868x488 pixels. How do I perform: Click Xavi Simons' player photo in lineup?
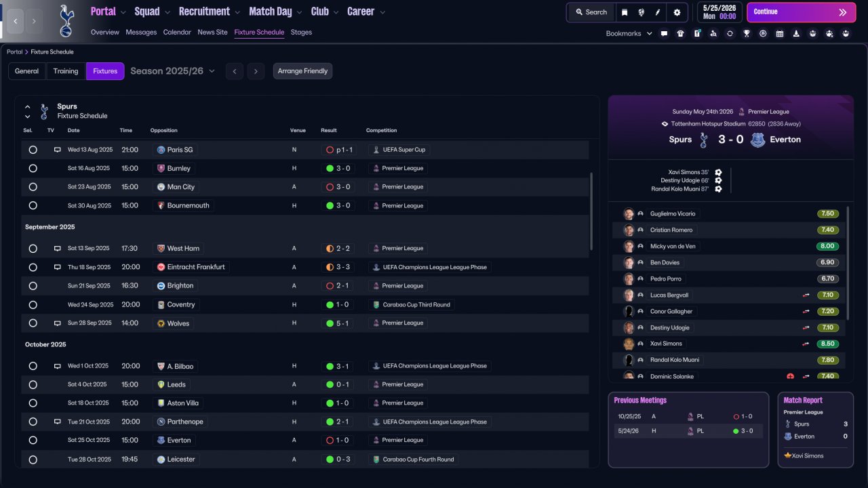629,344
